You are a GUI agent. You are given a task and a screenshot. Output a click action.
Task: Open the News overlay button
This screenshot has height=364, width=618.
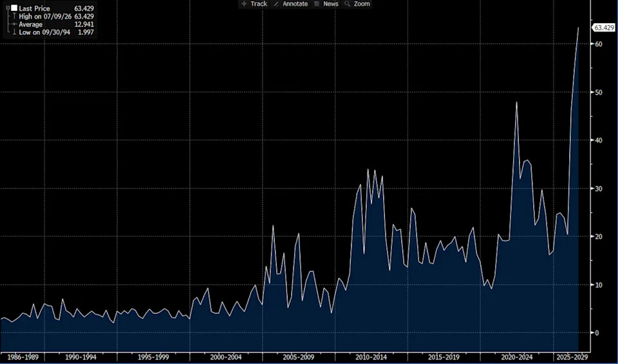pos(326,4)
